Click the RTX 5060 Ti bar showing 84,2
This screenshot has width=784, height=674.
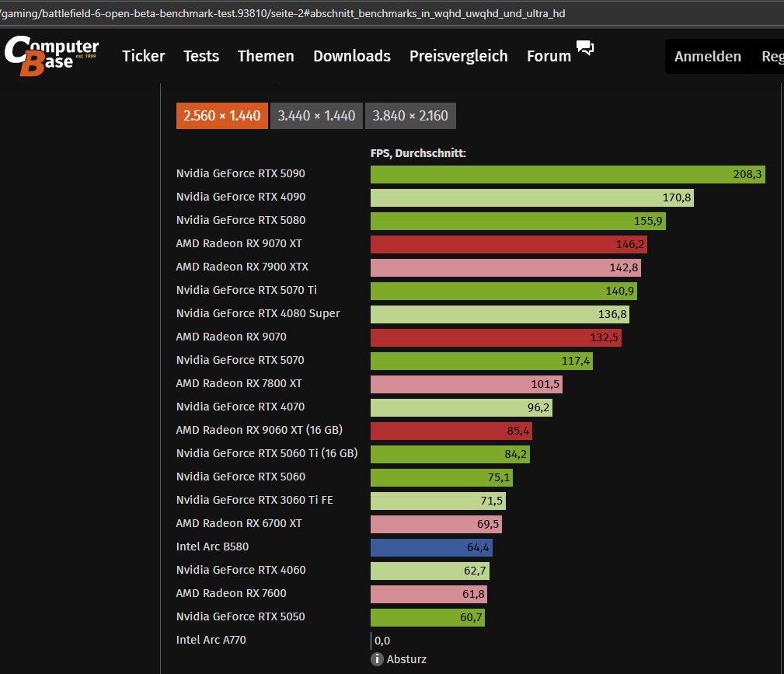[450, 454]
